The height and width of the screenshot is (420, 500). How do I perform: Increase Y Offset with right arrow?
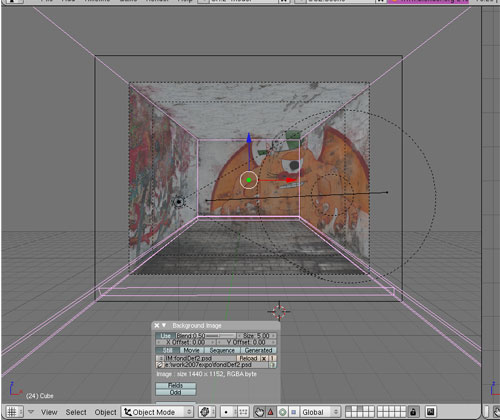[273, 342]
